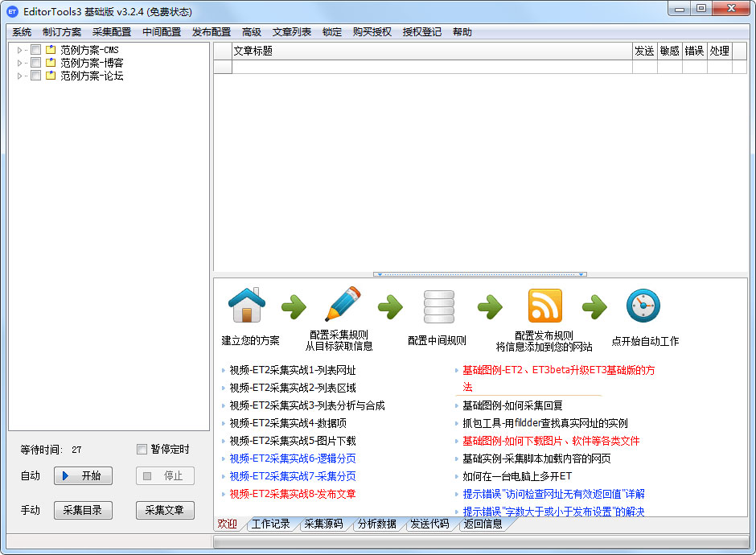756x555 pixels.
Task: Check the 范例方案-论坛 checkbox
Action: coord(35,76)
